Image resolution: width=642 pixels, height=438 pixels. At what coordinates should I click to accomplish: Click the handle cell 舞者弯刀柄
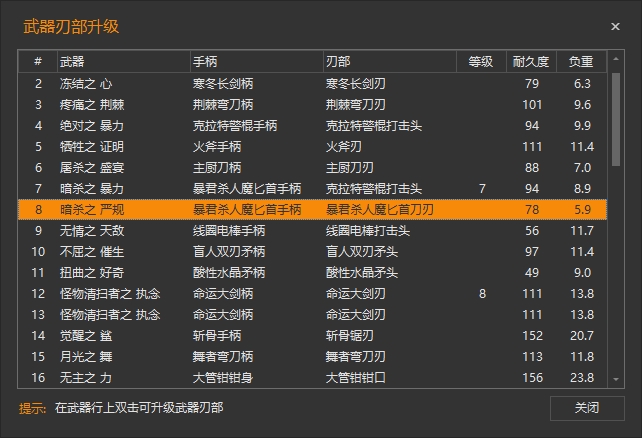point(223,357)
